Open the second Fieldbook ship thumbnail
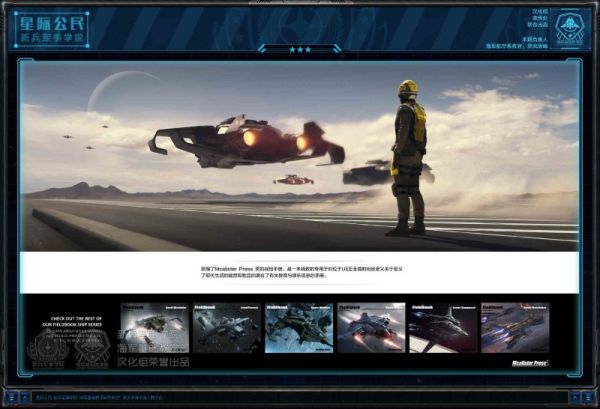This screenshot has height=409, width=600. [227, 328]
